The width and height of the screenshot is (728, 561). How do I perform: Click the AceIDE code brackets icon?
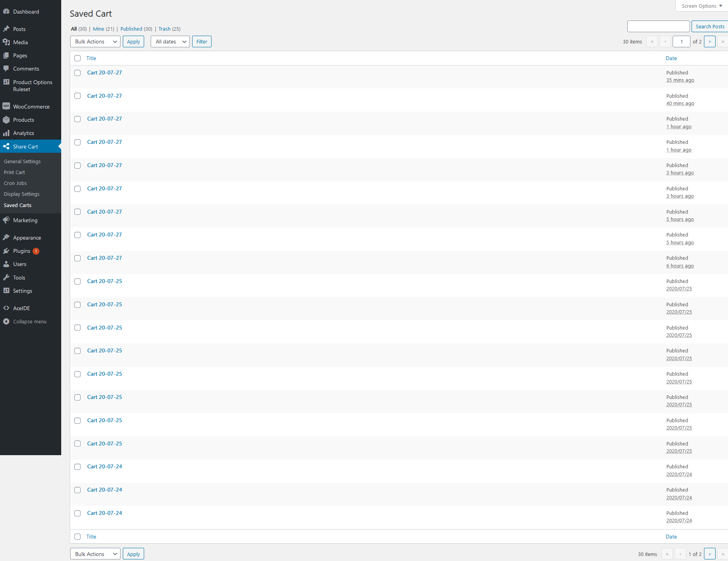6,308
